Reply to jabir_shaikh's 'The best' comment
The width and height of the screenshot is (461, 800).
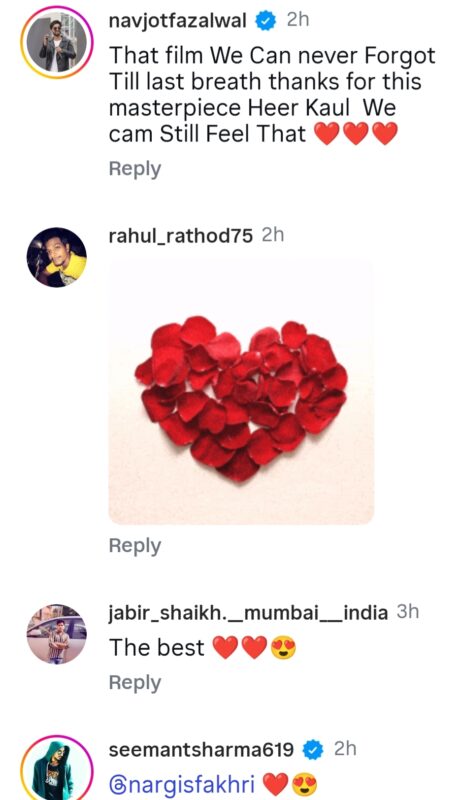pyautogui.click(x=135, y=683)
